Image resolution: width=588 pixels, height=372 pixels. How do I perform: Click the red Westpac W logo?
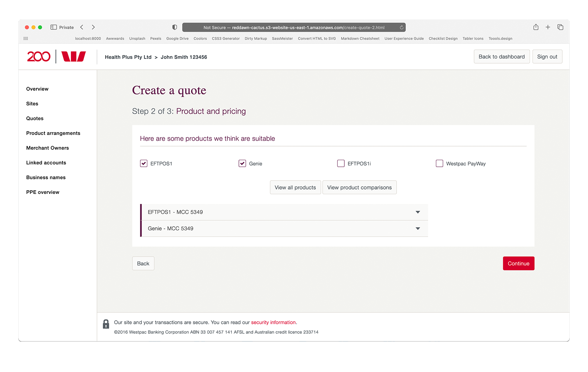(x=73, y=57)
